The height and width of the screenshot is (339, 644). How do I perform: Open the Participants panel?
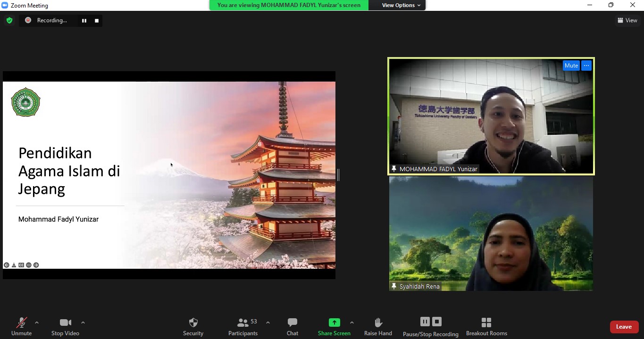[243, 327]
